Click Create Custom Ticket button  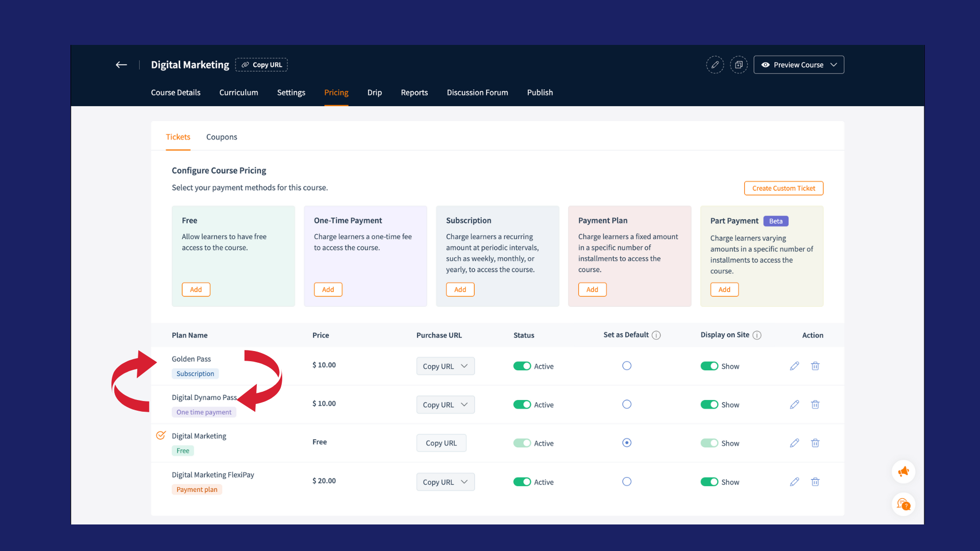click(x=783, y=188)
